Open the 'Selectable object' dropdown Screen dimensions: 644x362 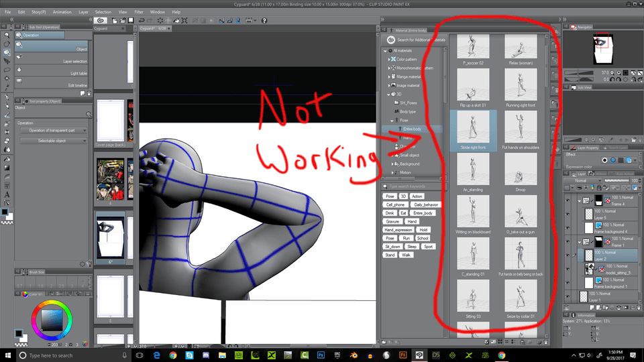pos(53,141)
